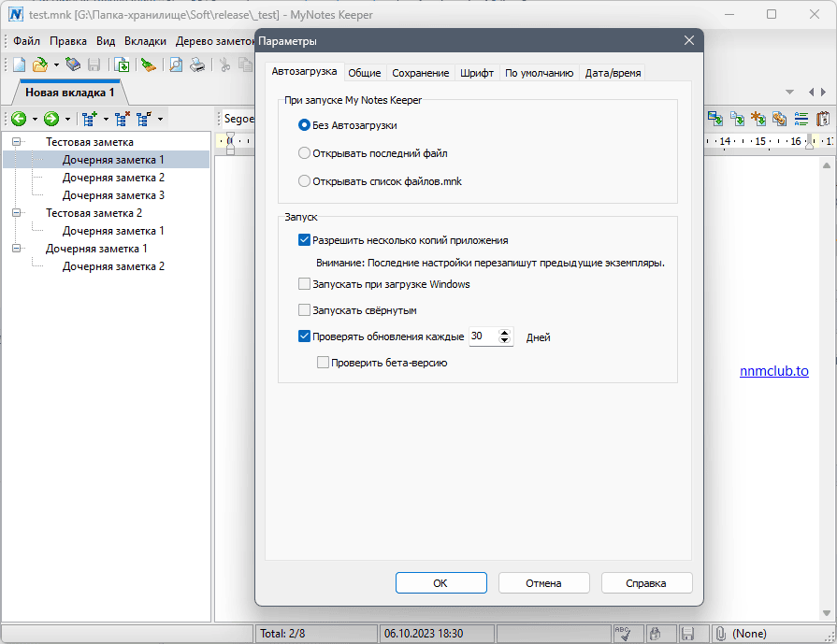837x644 pixels.
Task: Click the update interval days field
Action: point(483,336)
